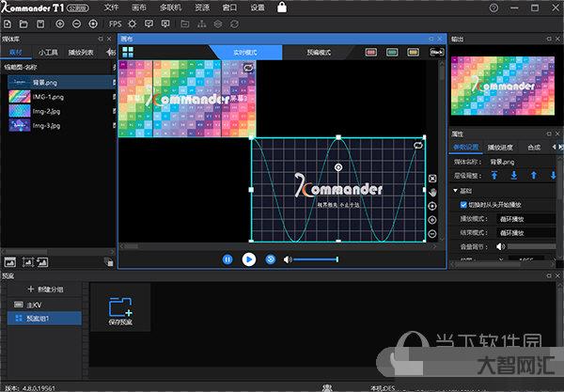Screen dimensions: 564x392
Task: Switch to 预编模式 tab
Action: pos(319,53)
